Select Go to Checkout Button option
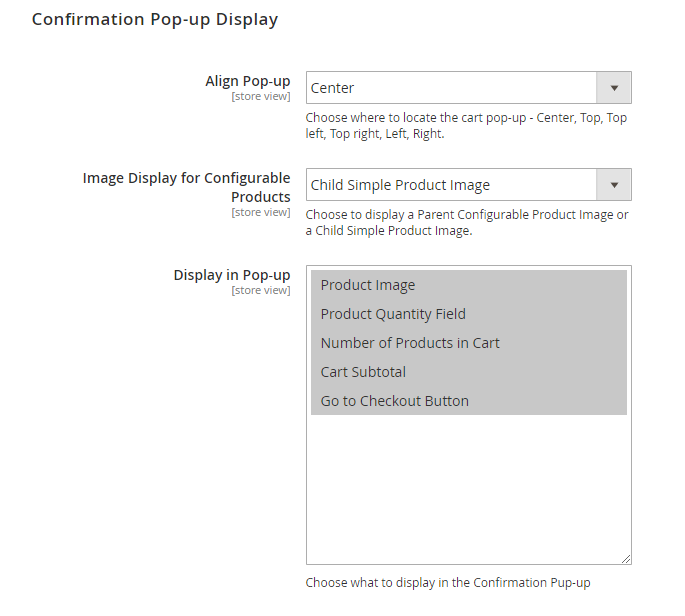 [x=394, y=401]
